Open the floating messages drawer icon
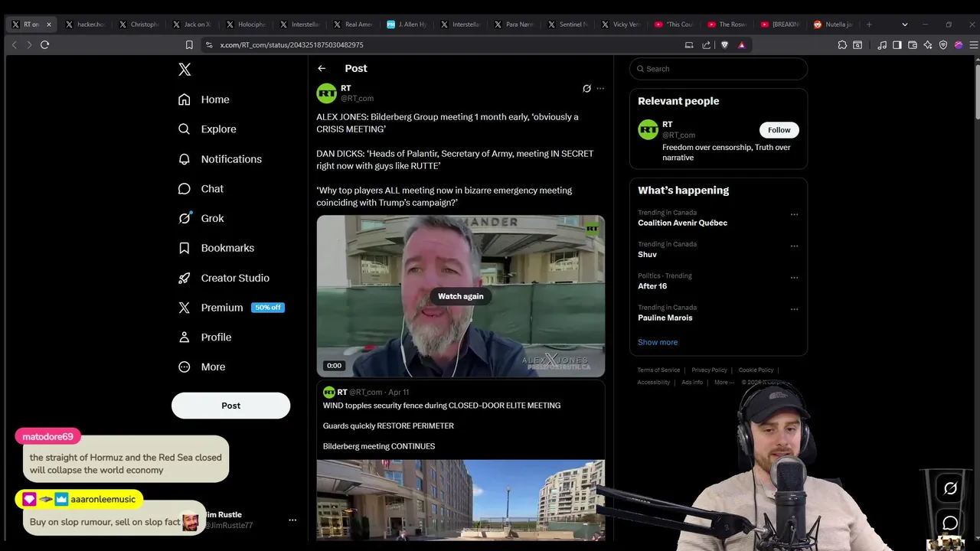This screenshot has width=980, height=551. point(950,523)
